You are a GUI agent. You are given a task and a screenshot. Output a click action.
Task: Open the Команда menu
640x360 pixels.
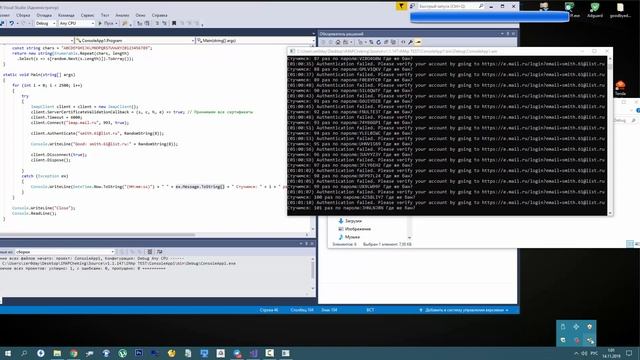tap(66, 15)
